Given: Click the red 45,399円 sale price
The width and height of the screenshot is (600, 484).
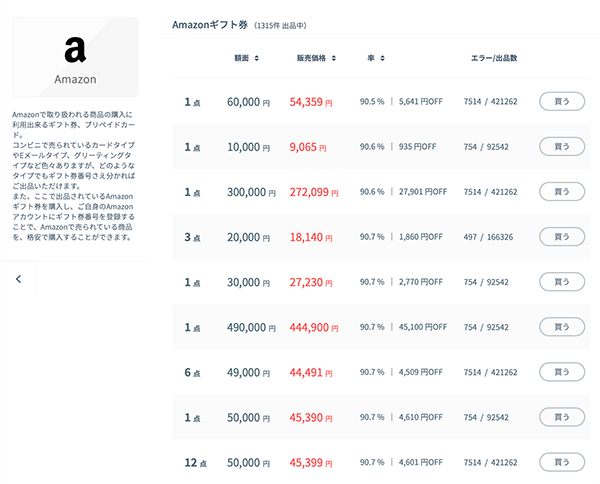Looking at the screenshot, I should point(311,463).
